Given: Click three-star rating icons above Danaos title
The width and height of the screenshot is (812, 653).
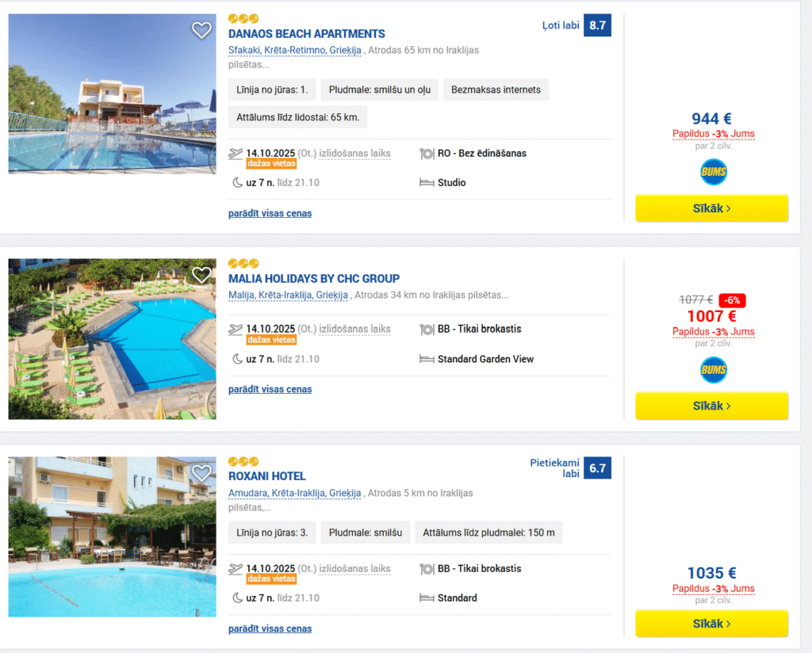Looking at the screenshot, I should click(x=243, y=18).
